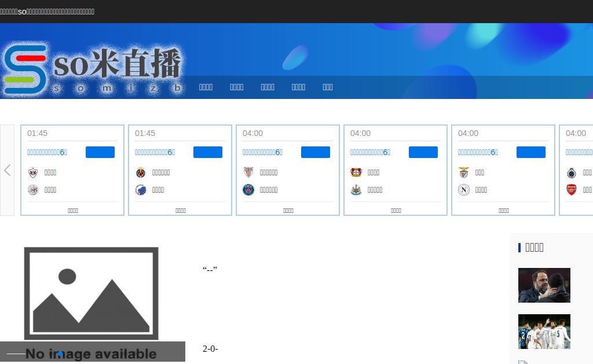Click footer link under Villarreal vs Copenhagen
Viewport: 593px width, 364px height.
(x=181, y=211)
